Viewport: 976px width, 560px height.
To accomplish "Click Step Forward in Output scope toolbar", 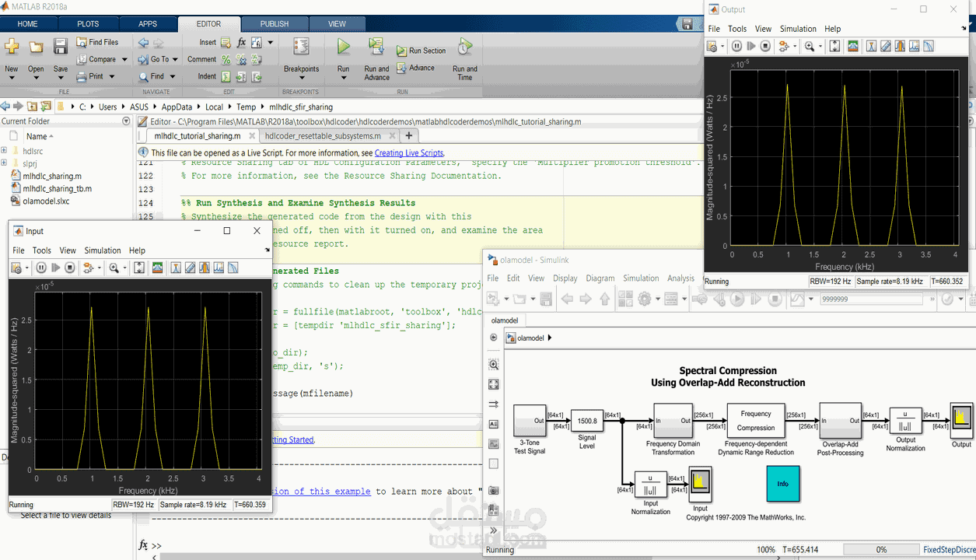I will [x=751, y=47].
